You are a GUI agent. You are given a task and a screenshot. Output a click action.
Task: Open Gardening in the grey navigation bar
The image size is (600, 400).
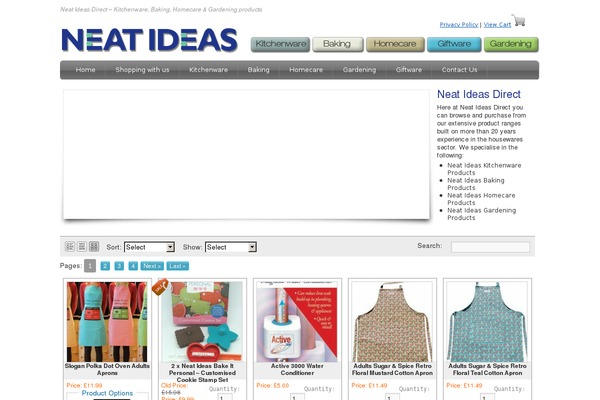pos(359,70)
